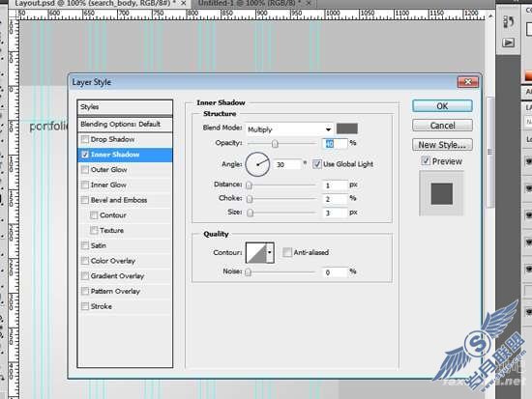This screenshot has height=399, width=532.
Task: Uncheck the Inner Shadow checkbox
Action: [85, 155]
